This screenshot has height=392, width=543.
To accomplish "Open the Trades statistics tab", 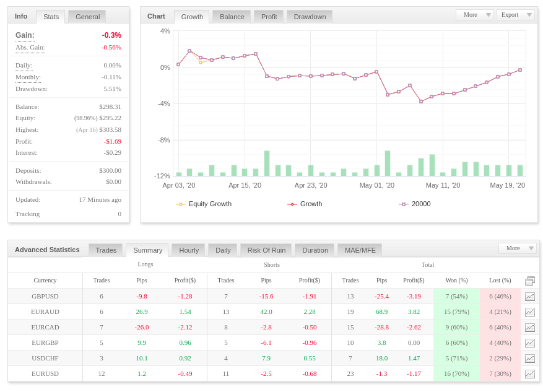I will tap(106, 250).
